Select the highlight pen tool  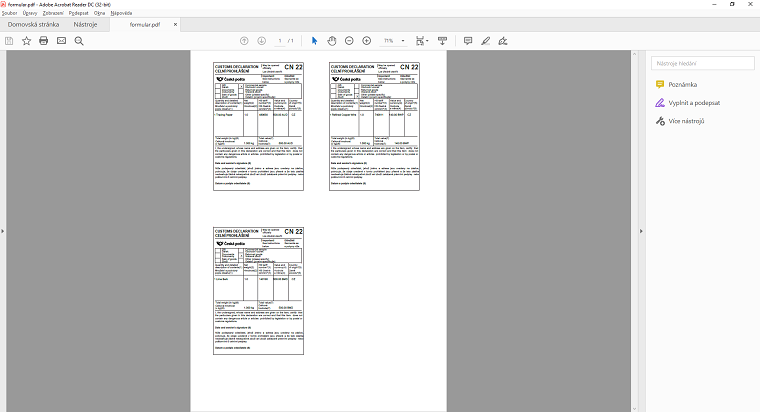click(485, 41)
